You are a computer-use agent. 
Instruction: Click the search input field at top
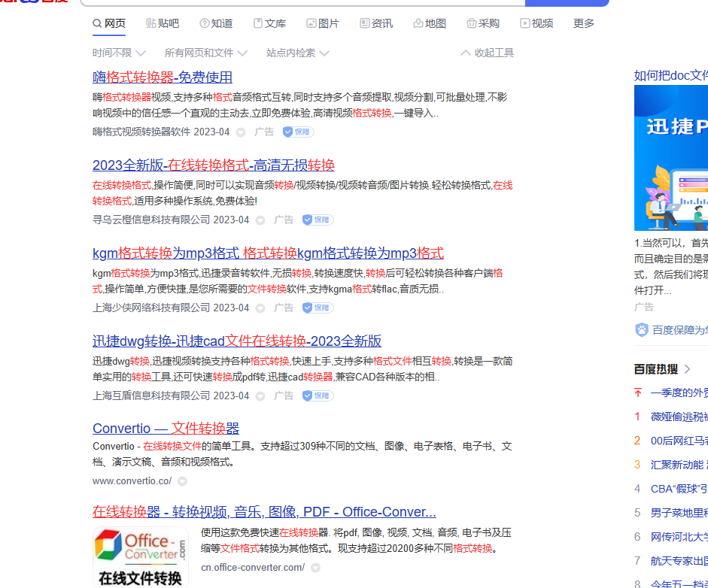pyautogui.click(x=302, y=2)
